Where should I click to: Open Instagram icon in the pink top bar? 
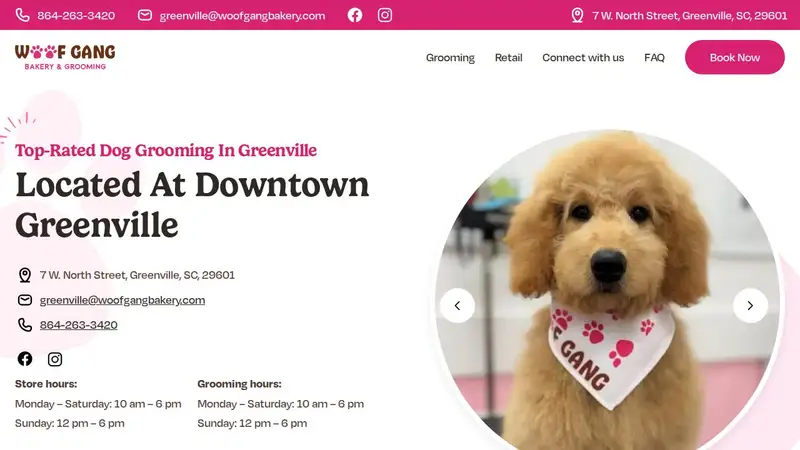tap(385, 15)
